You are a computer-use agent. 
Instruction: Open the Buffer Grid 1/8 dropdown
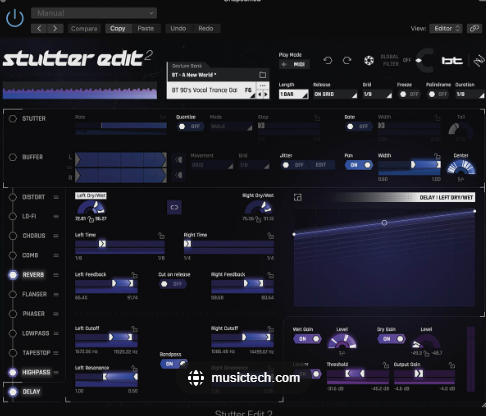[x=254, y=165]
